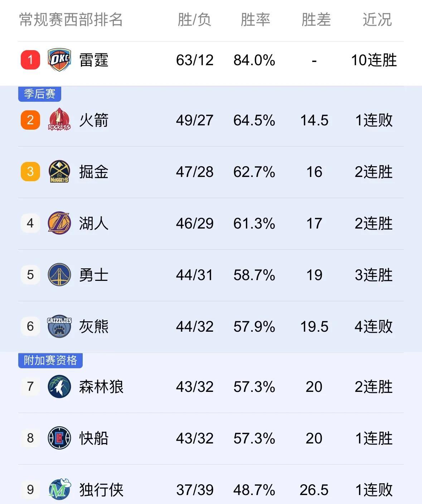The image size is (422, 504).
Task: Click the Mavericks team logo
Action: coord(59,489)
